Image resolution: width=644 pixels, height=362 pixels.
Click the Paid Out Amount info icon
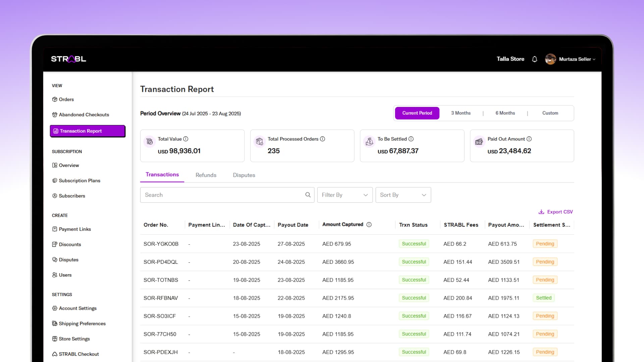point(529,139)
